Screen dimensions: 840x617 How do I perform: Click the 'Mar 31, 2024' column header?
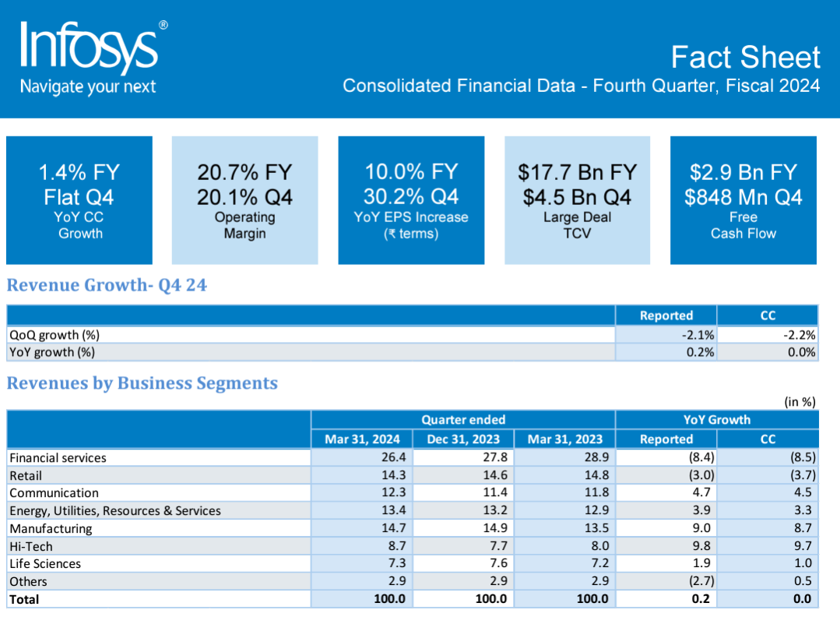point(362,439)
